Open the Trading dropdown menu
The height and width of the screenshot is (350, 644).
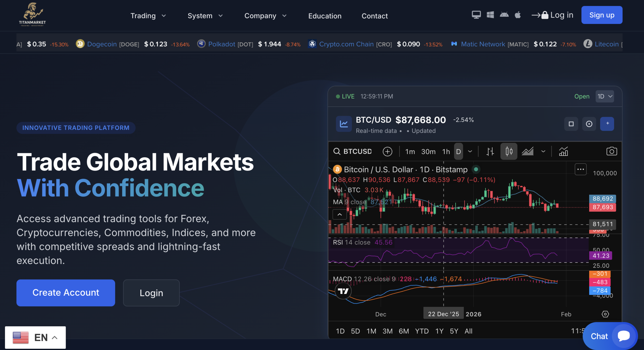tap(148, 16)
